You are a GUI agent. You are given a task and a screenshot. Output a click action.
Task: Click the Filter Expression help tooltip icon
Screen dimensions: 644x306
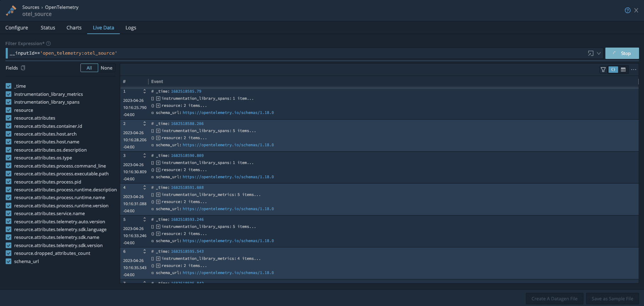pos(49,44)
